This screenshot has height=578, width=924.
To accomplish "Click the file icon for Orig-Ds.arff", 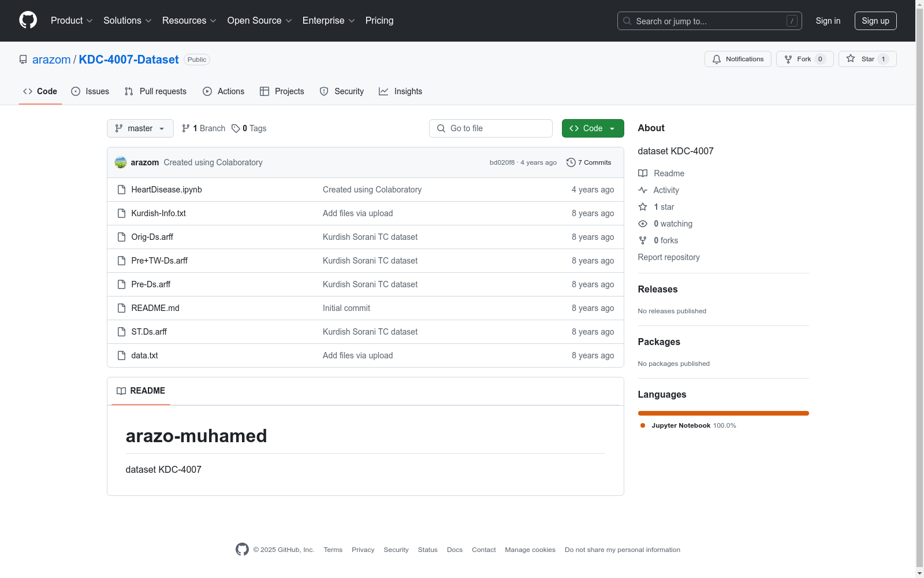I will (121, 237).
